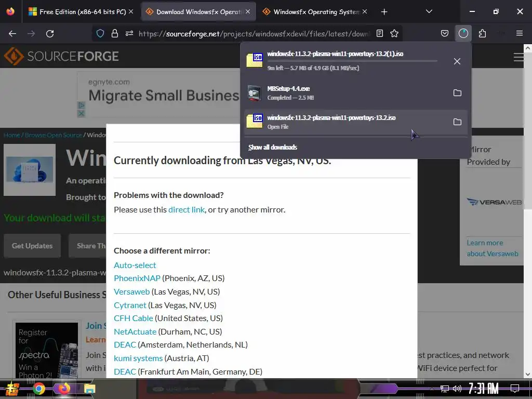The height and width of the screenshot is (399, 532).
Task: Launch Chrome from the taskbar
Action: [x=38, y=389]
